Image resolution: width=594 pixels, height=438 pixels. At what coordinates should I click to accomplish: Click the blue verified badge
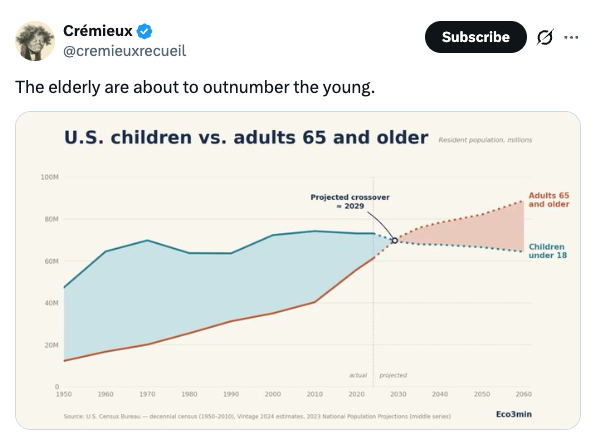(x=144, y=31)
